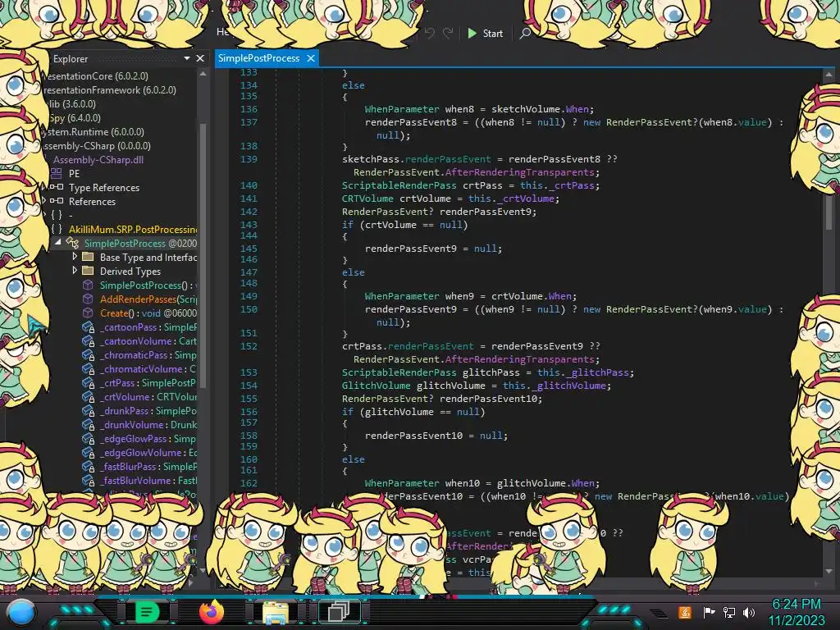Close the Explorer panel with its X
The image size is (840, 630).
[200, 58]
